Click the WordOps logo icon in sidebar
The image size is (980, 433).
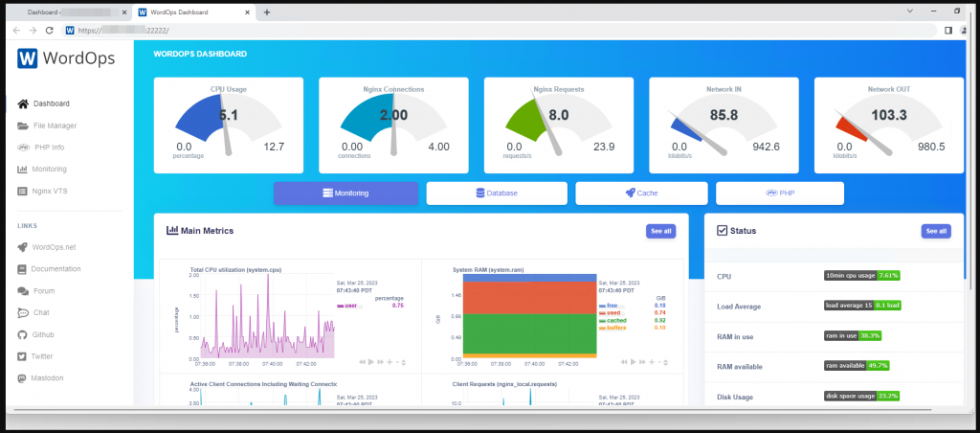pos(28,58)
